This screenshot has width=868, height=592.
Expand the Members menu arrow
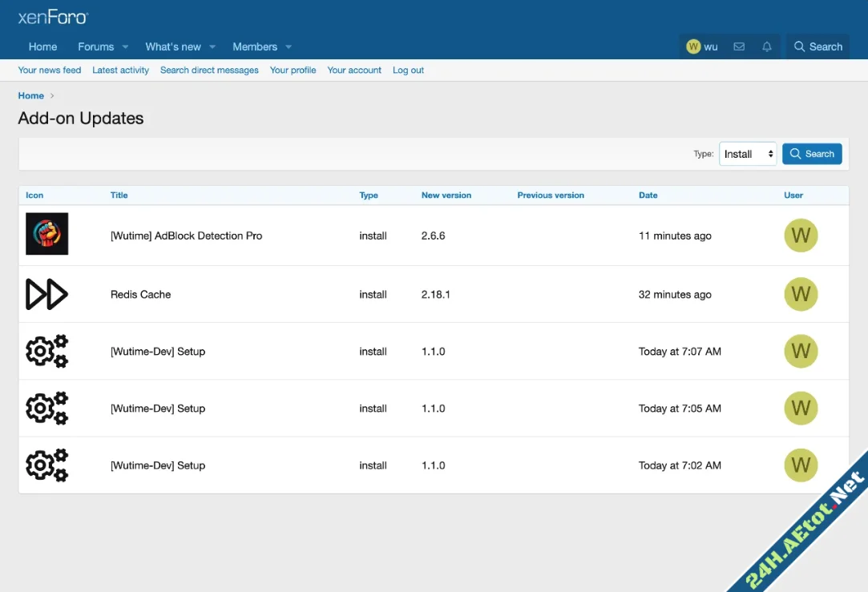pos(289,47)
